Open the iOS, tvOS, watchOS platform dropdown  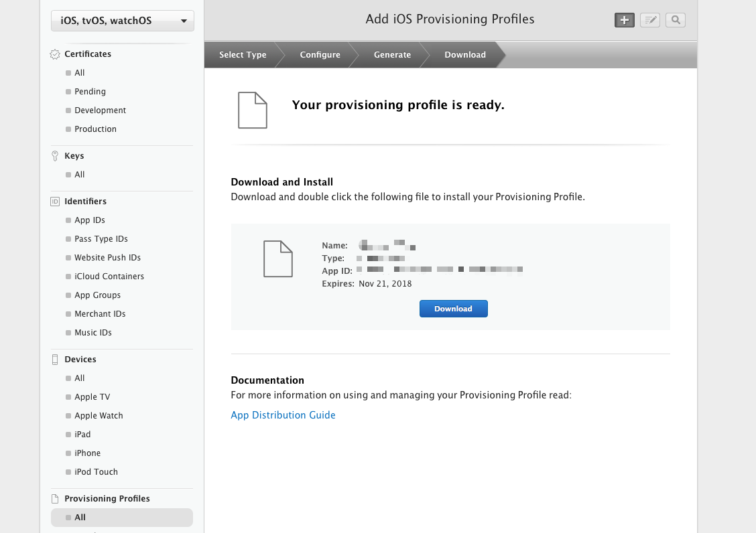click(123, 21)
